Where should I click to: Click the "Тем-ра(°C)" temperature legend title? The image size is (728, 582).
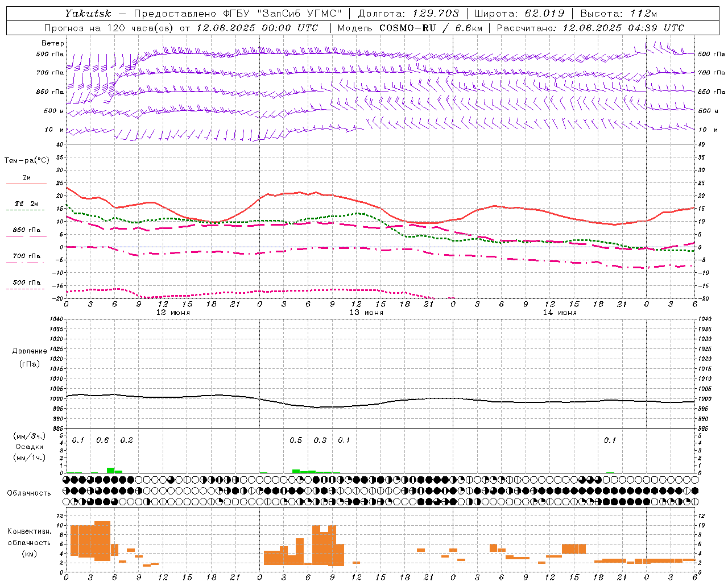(27, 161)
